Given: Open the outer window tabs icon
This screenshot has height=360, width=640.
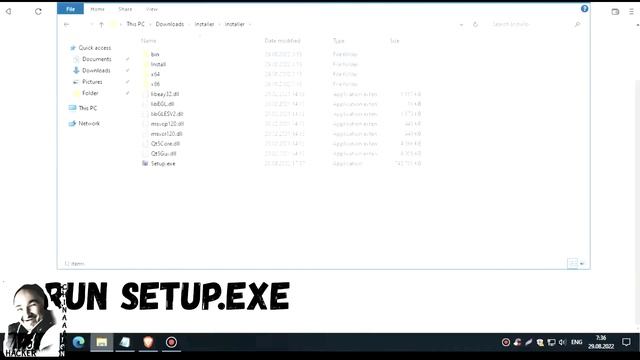Looking at the screenshot, I should [615, 12].
